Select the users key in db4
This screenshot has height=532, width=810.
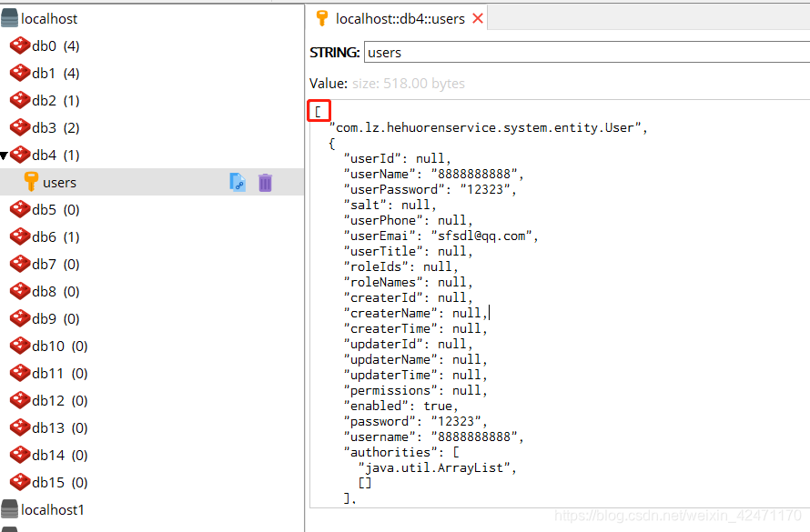[152, 182]
